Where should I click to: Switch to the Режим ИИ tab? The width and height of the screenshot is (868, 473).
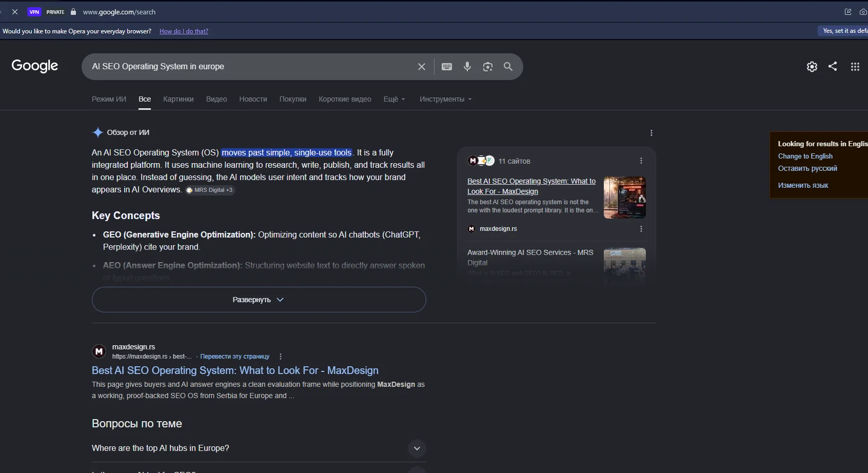click(109, 99)
